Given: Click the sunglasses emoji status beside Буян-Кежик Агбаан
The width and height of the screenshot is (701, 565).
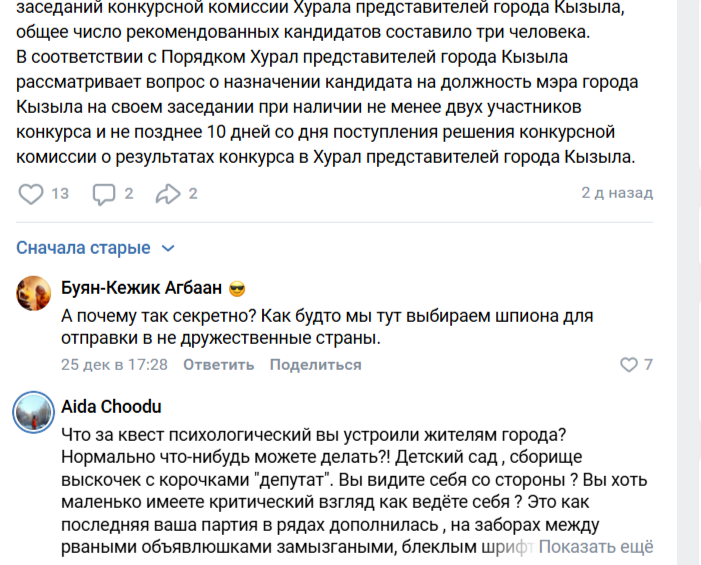Looking at the screenshot, I should tap(237, 290).
